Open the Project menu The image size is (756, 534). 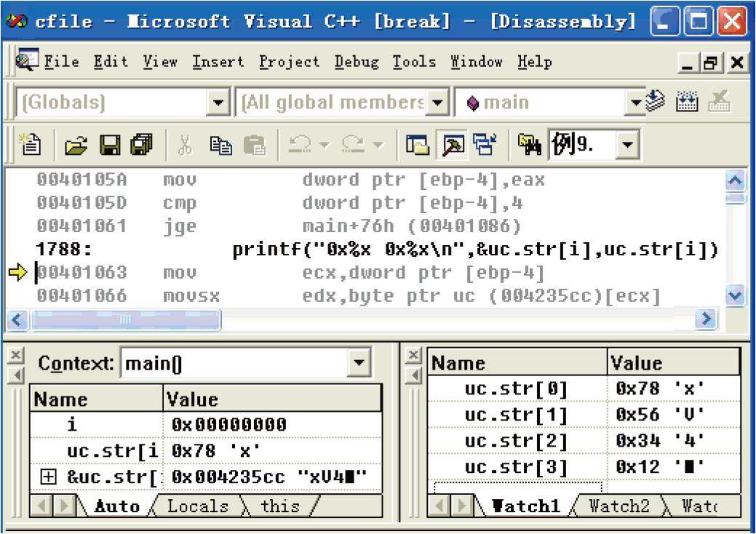(290, 62)
